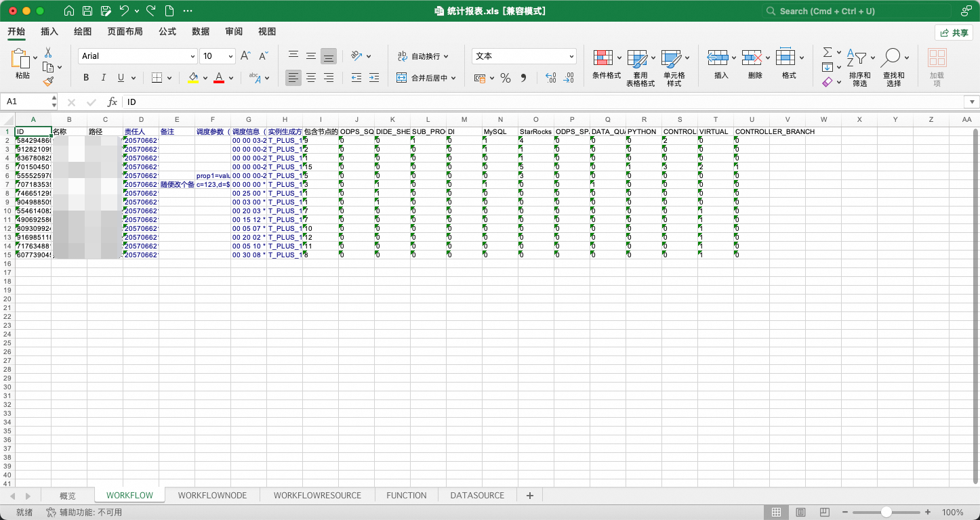Click the 插入 cells button

coord(721,65)
